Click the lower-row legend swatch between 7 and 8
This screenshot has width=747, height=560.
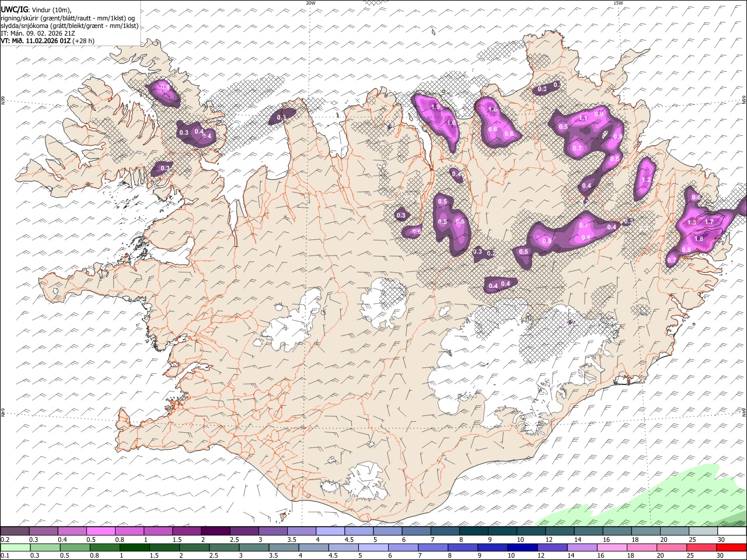coord(433,547)
